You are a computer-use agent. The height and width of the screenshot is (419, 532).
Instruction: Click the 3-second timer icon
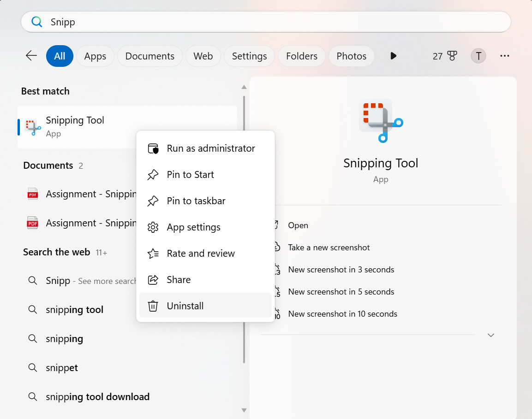[278, 270]
